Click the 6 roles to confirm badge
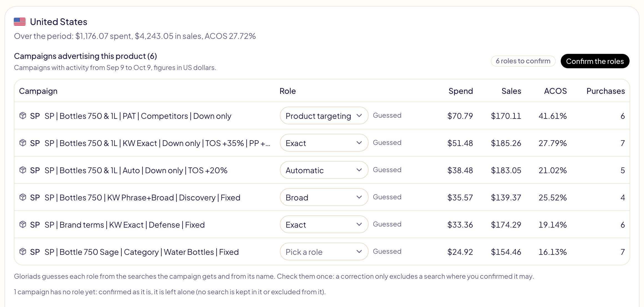Image resolution: width=644 pixels, height=307 pixels. [x=523, y=61]
